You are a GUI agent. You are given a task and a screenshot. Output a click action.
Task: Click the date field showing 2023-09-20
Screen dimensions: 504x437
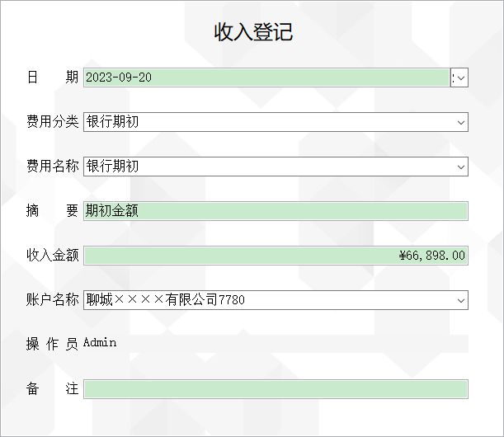266,78
